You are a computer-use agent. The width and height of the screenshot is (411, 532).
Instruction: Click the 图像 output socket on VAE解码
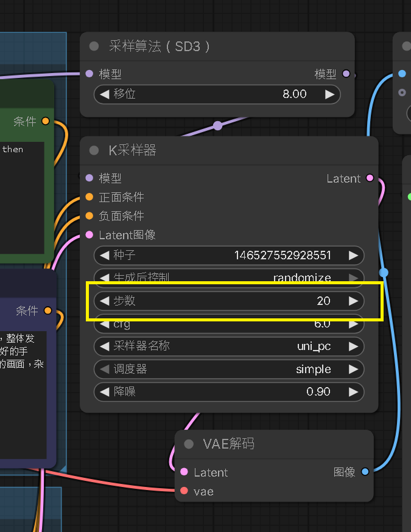tap(365, 472)
